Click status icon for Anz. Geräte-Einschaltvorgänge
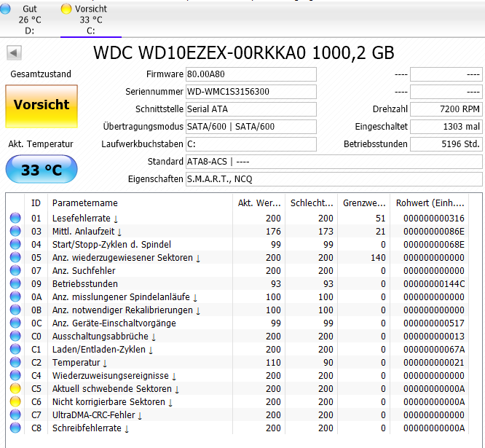 pyautogui.click(x=15, y=323)
